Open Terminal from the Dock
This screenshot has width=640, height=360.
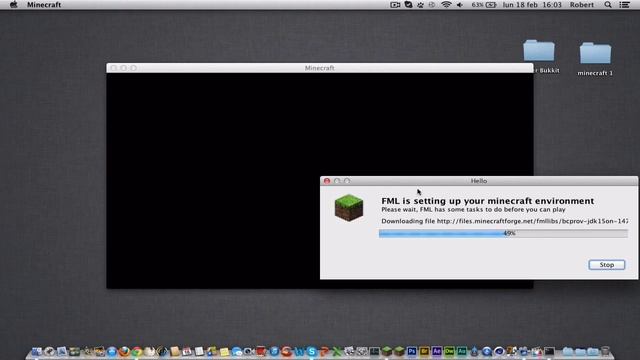point(549,351)
